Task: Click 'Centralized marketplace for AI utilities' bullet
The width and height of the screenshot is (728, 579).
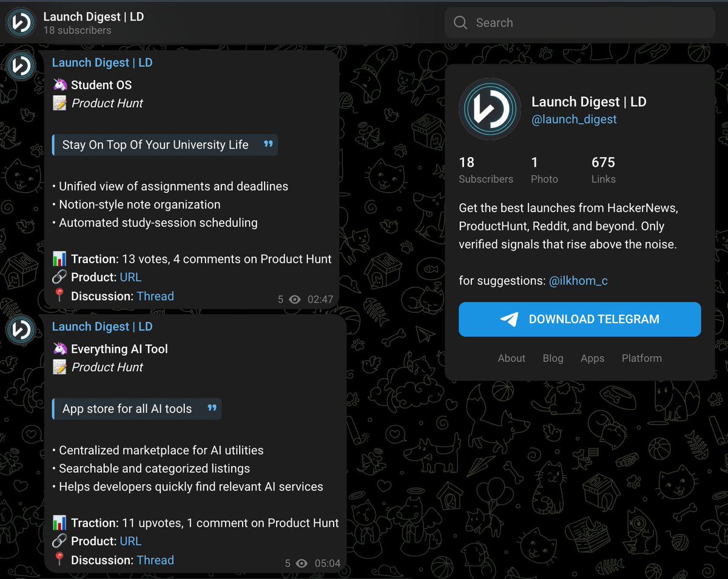Action: tap(158, 450)
